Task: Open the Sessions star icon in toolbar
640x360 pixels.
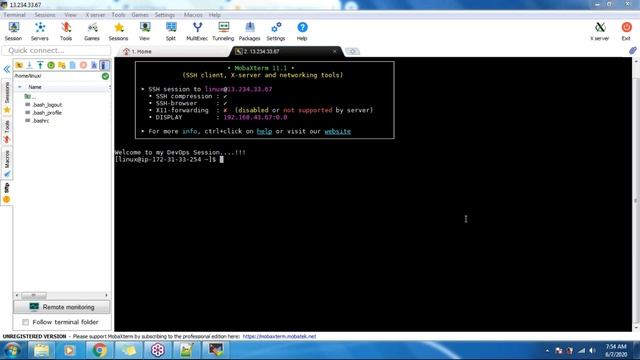Action: (x=118, y=31)
